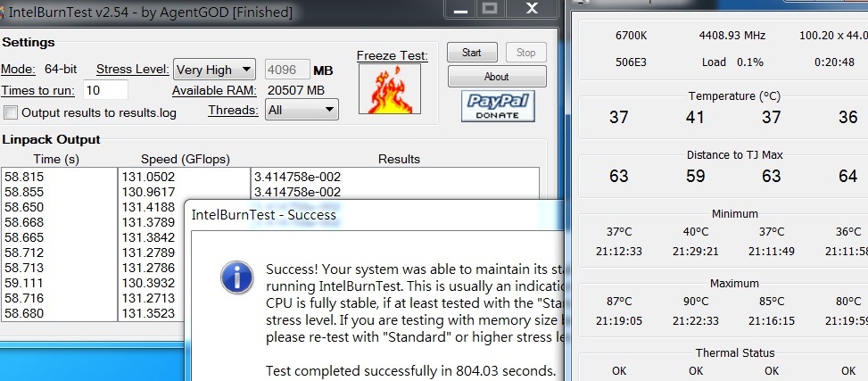This screenshot has width=868, height=381.
Task: Click the 20507 MB available RAM value
Action: 295,90
